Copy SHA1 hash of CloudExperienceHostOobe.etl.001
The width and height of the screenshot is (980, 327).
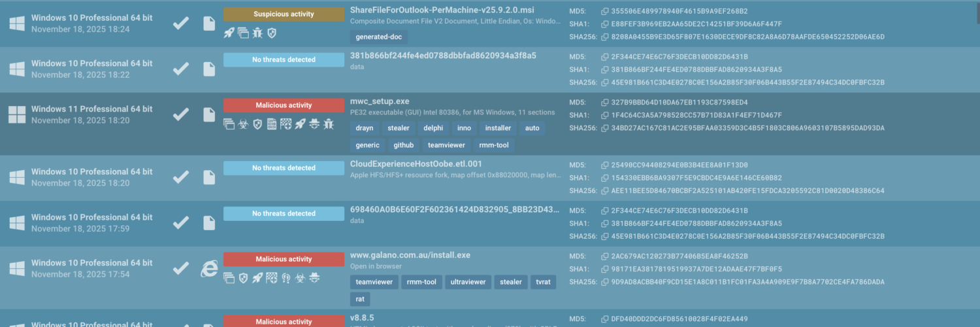tap(604, 178)
